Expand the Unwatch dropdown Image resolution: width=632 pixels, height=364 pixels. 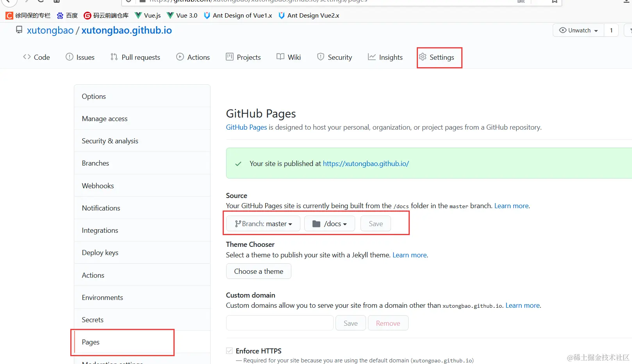click(578, 30)
